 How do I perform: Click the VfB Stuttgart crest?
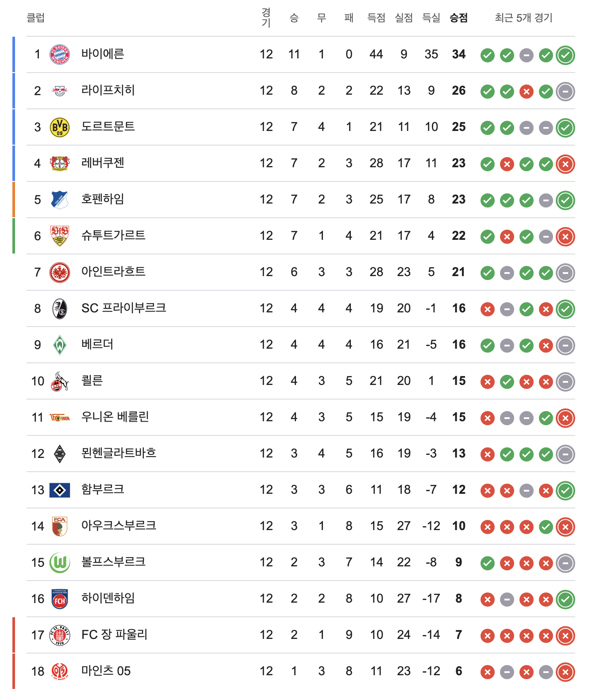click(x=60, y=236)
